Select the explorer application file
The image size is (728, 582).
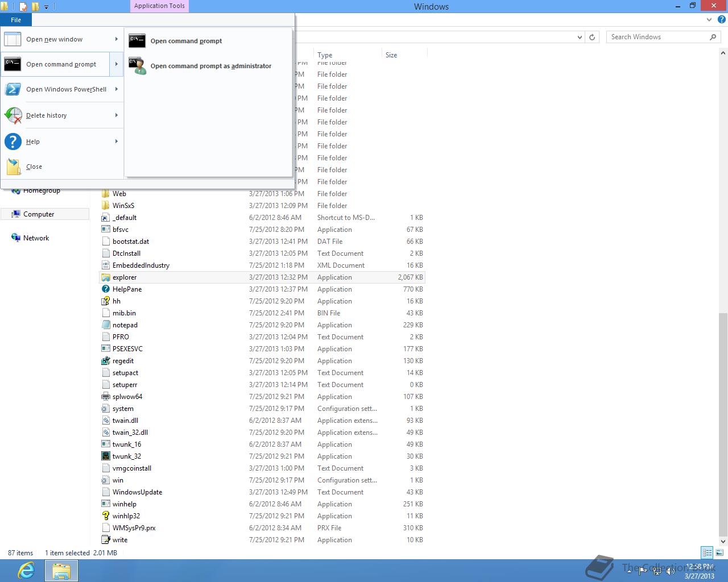262,277
